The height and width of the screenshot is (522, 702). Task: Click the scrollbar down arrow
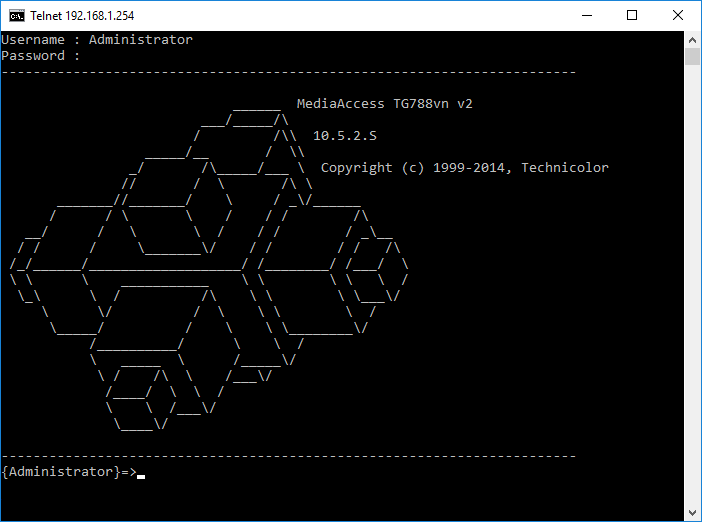click(692, 513)
